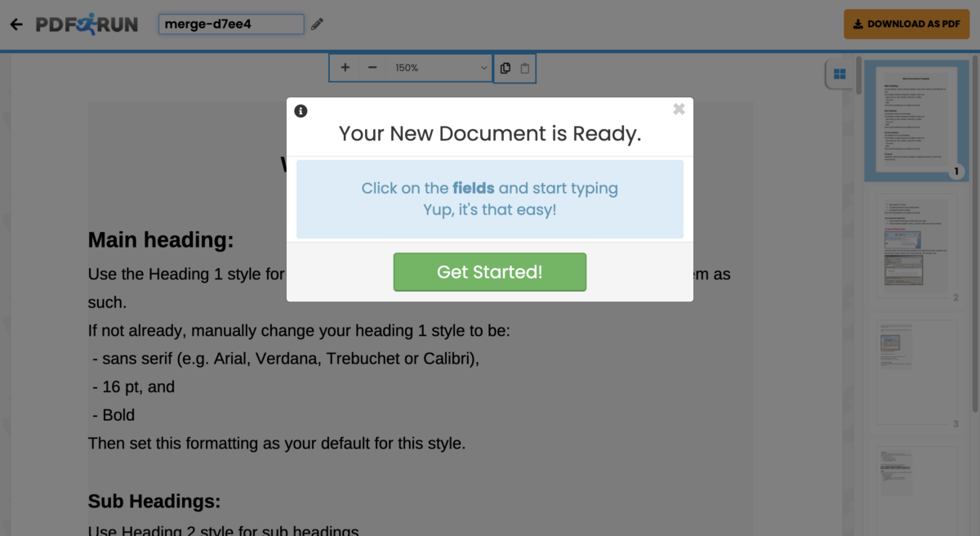Click the 'Sub Headings:' text
The image size is (980, 536).
[154, 501]
